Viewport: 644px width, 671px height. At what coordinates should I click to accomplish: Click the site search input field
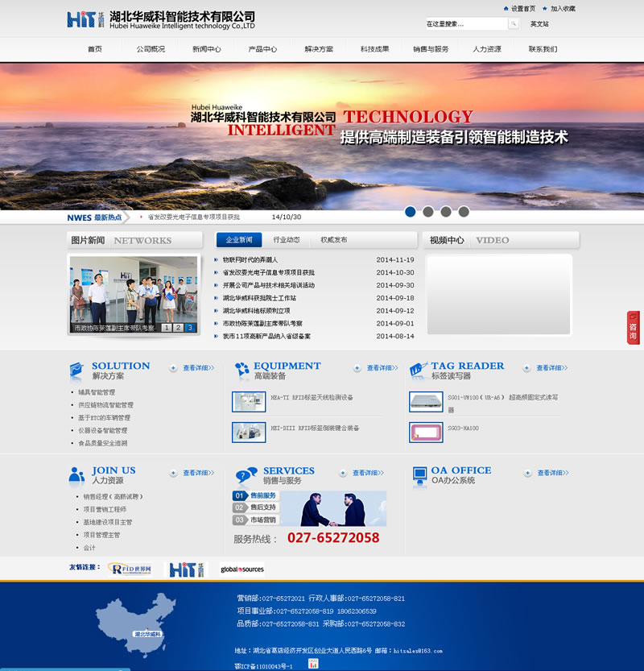coord(465,24)
